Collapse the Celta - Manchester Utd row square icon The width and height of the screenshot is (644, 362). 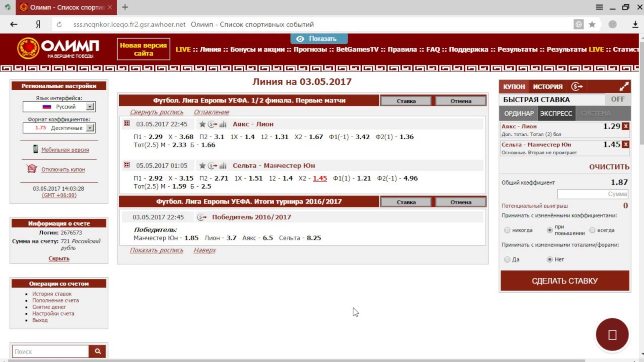(x=127, y=165)
